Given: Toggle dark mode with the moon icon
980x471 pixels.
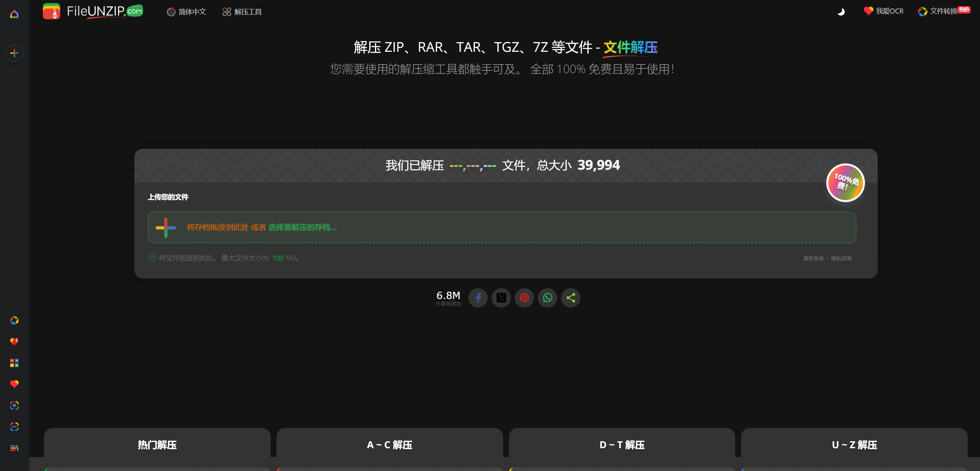Looking at the screenshot, I should pos(841,12).
